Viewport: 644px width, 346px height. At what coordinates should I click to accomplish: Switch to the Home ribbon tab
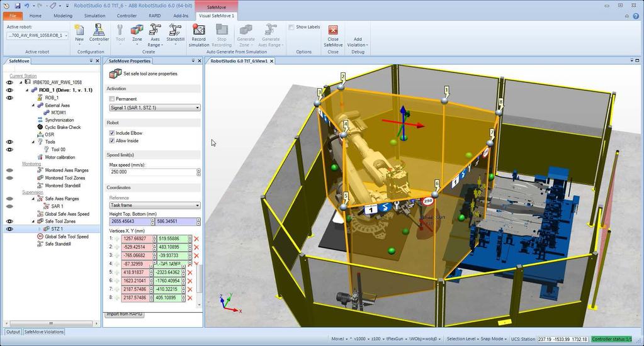point(35,16)
